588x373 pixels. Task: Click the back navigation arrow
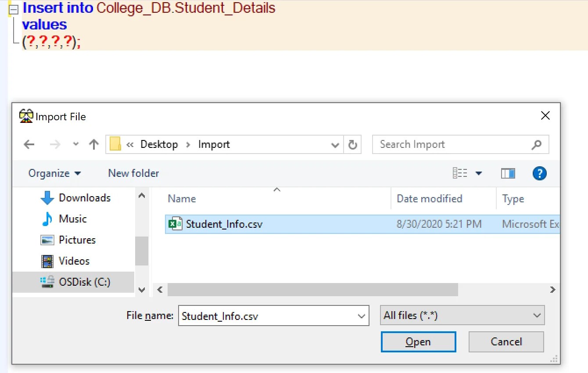coord(29,144)
